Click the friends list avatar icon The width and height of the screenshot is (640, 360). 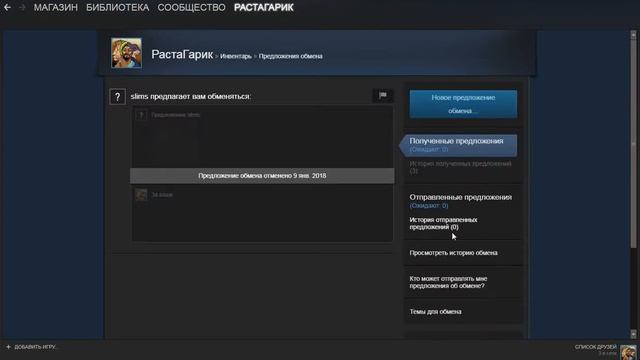click(x=628, y=352)
